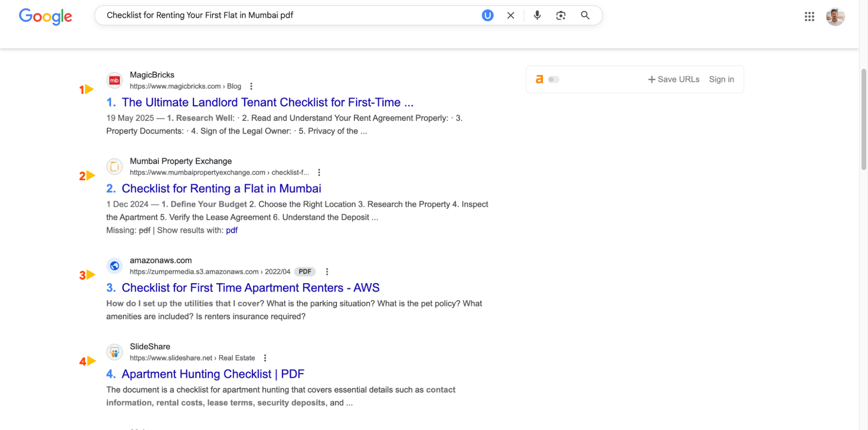The width and height of the screenshot is (868, 430).
Task: Open Google Lens image search
Action: point(561,15)
